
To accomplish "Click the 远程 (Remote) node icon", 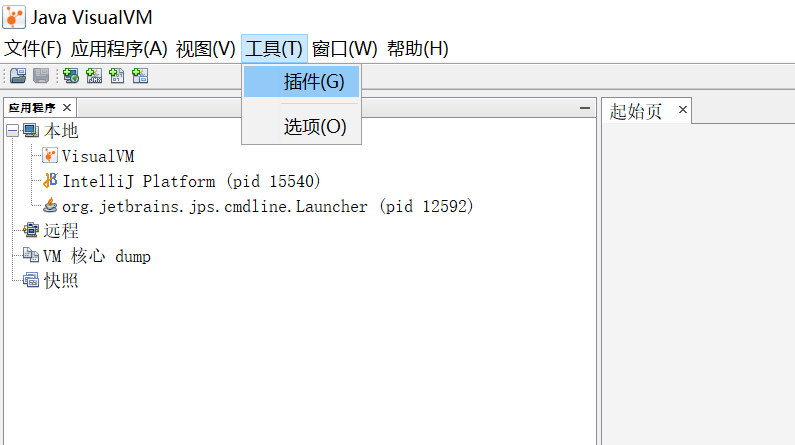I will coord(31,231).
